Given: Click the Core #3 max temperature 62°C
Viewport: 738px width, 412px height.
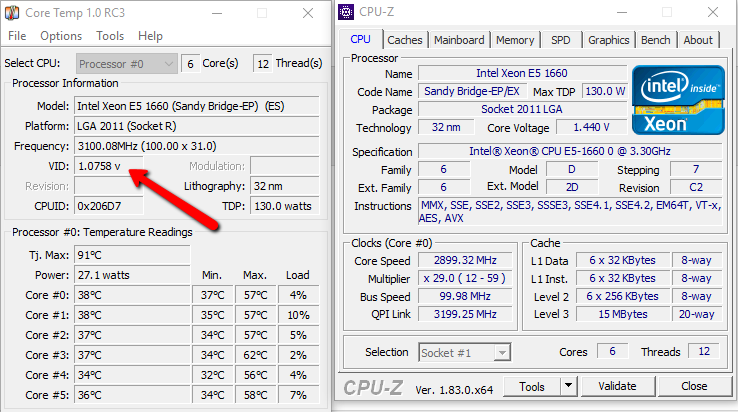Looking at the screenshot, I should (x=256, y=355).
